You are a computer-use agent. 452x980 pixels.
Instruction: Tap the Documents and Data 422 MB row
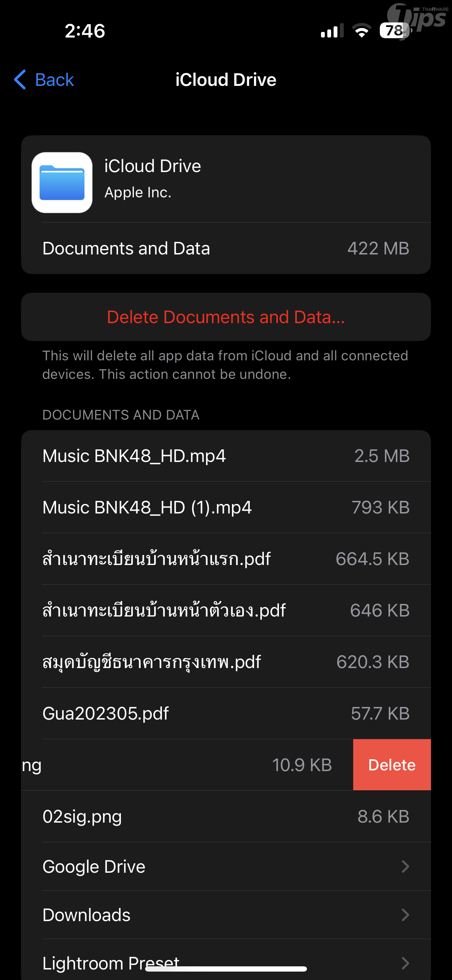point(226,249)
